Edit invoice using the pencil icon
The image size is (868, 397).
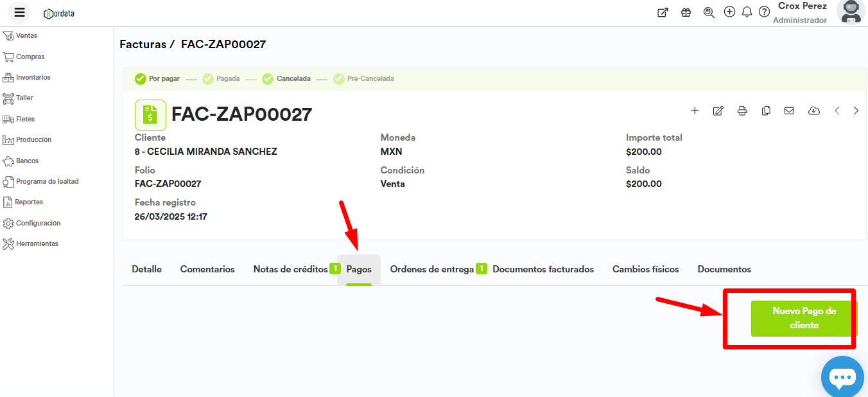tap(718, 110)
